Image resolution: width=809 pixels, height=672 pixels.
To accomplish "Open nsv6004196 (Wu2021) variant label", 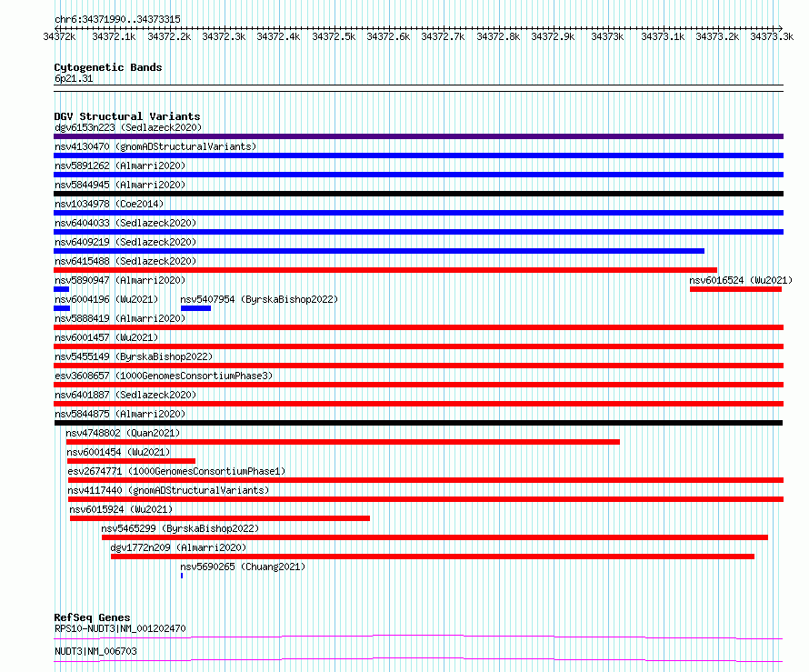I will click(x=106, y=299).
